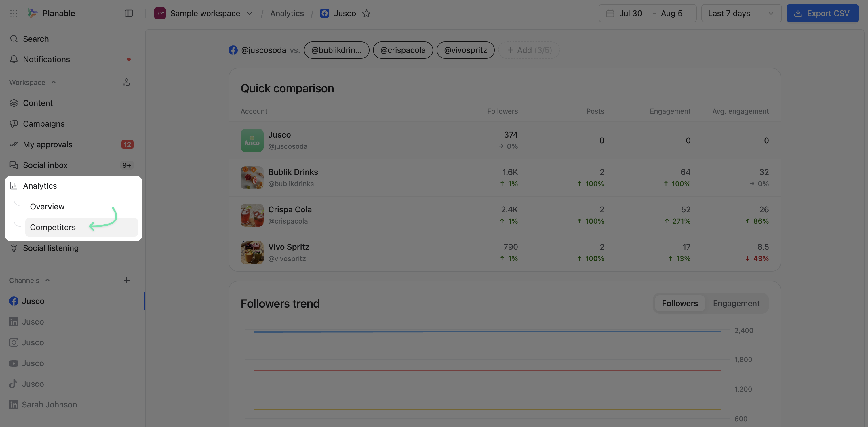Sort by the Engagement column header

tap(670, 111)
